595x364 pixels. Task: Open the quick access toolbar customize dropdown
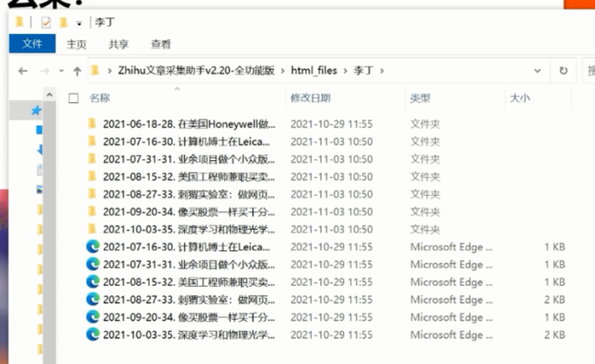(79, 24)
